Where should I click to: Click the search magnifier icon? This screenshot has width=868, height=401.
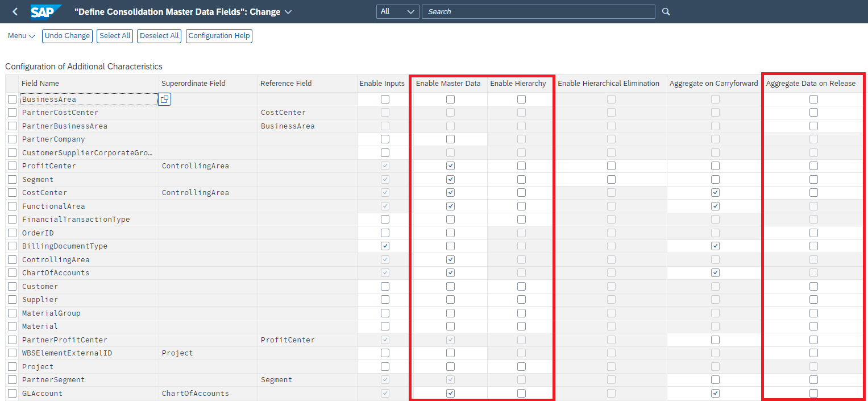(666, 11)
